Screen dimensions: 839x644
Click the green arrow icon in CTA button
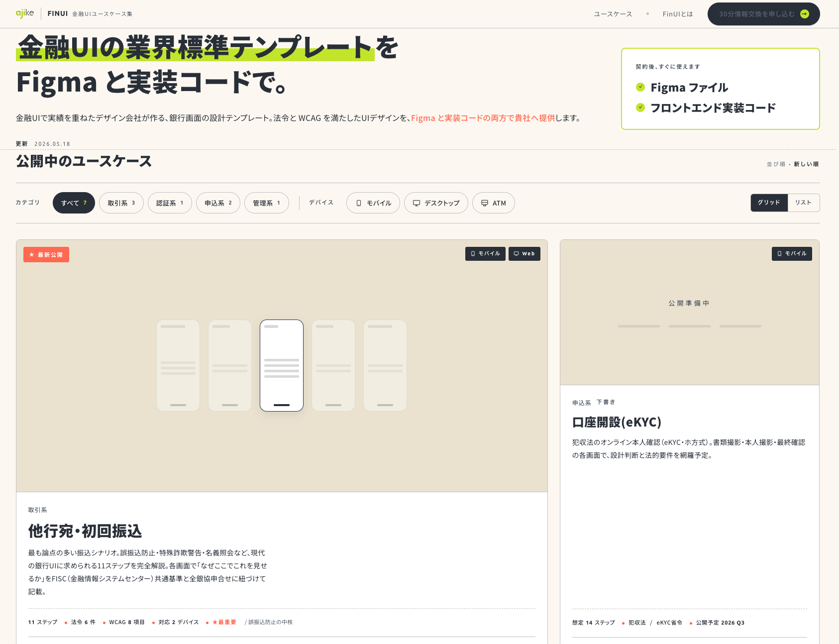804,14
